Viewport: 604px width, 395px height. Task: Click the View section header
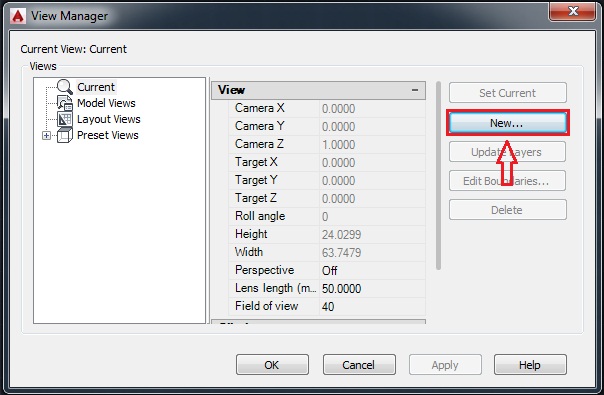[319, 90]
